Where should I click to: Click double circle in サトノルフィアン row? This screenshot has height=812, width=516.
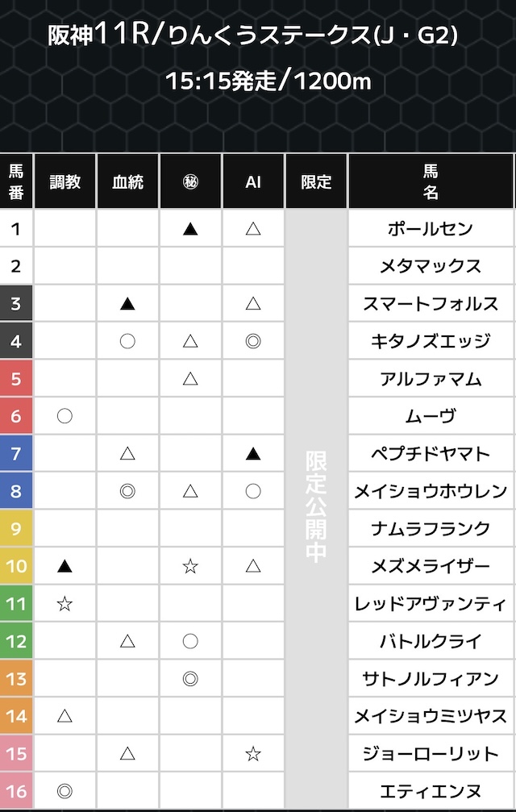pos(190,678)
